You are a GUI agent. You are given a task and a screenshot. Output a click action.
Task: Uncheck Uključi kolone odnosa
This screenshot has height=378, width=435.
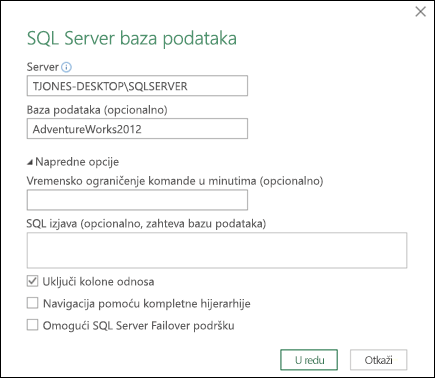tap(32, 281)
